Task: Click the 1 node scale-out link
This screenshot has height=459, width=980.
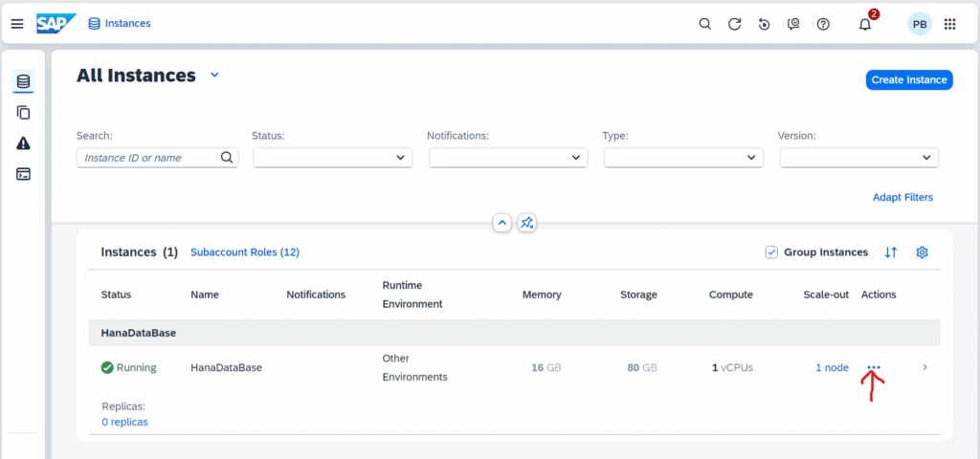Action: (832, 368)
